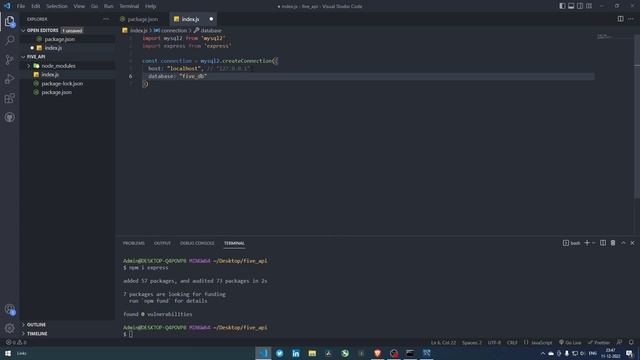This screenshot has height=360, width=640.
Task: Start Go Live server
Action: [x=570, y=342]
